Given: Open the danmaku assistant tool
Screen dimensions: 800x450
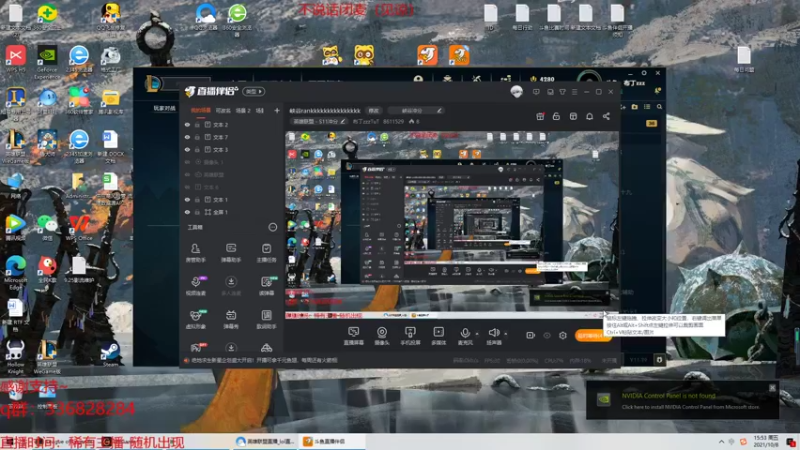Looking at the screenshot, I should pyautogui.click(x=231, y=253).
